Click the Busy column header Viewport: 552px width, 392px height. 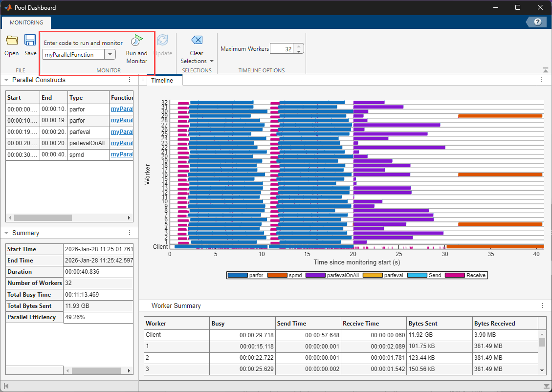[242, 324]
